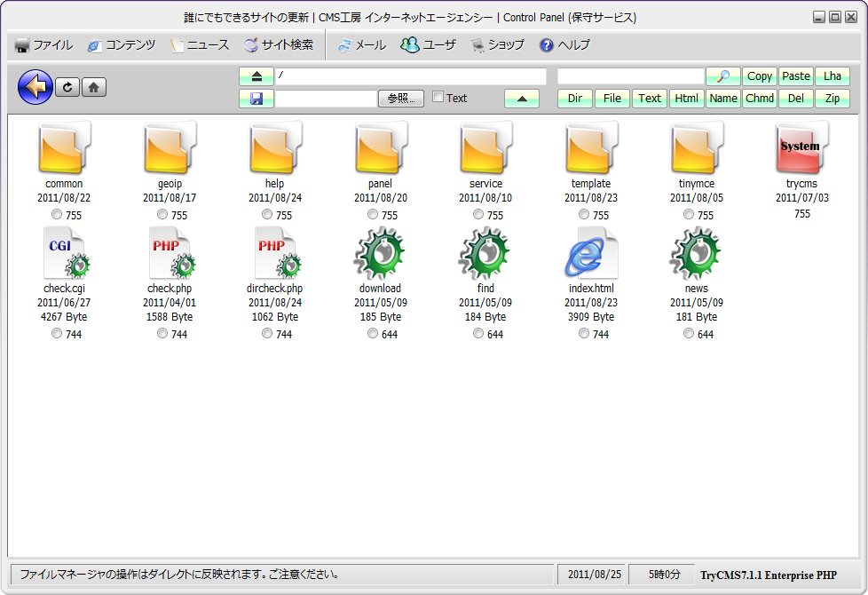Open the ヘルプ menu

point(564,45)
